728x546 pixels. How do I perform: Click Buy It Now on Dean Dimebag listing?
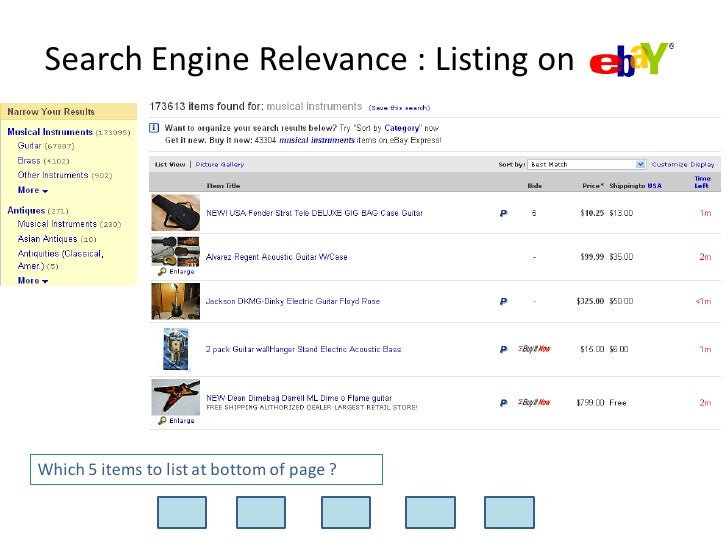[534, 402]
